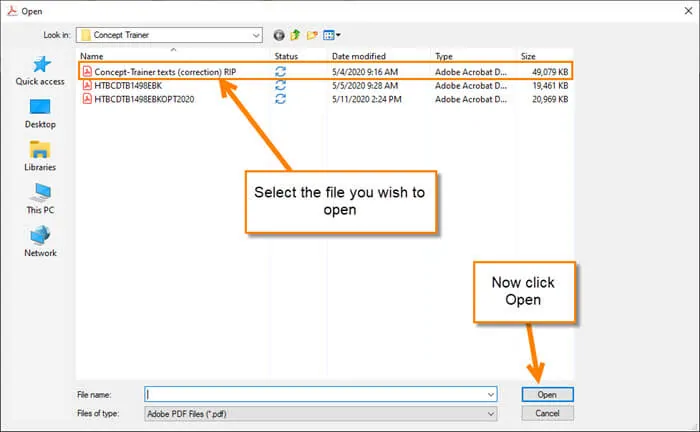Open Quick access in the sidebar
The image size is (700, 432).
tap(40, 71)
